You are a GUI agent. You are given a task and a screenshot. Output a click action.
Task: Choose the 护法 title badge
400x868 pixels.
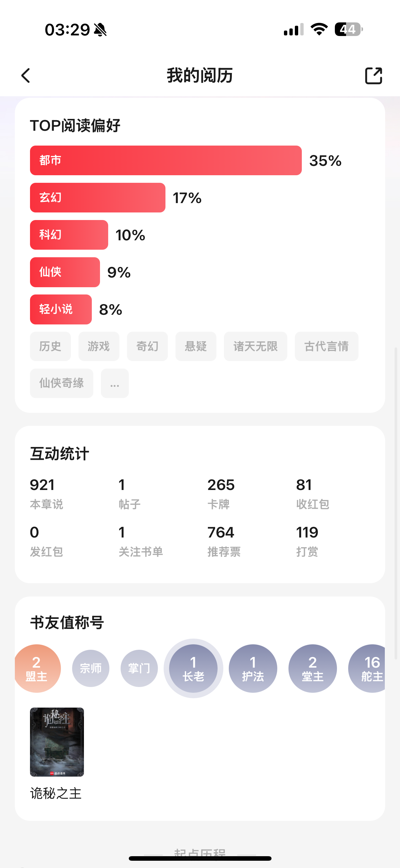point(253,668)
